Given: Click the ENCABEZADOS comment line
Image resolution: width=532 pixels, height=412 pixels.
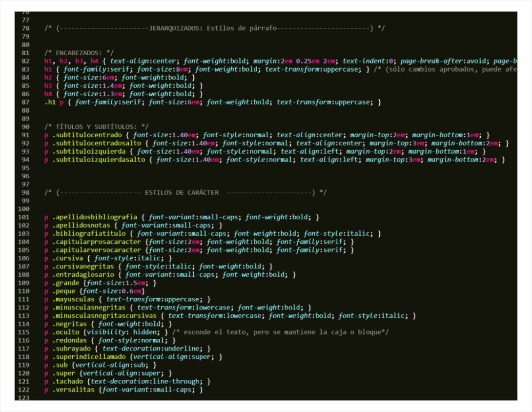Looking at the screenshot, I should point(79,53).
